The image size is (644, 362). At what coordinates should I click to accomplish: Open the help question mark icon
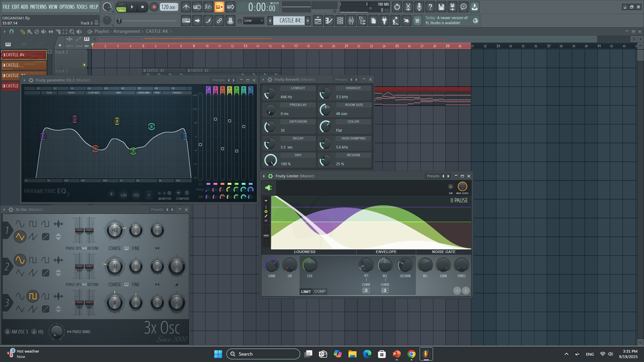click(x=430, y=7)
